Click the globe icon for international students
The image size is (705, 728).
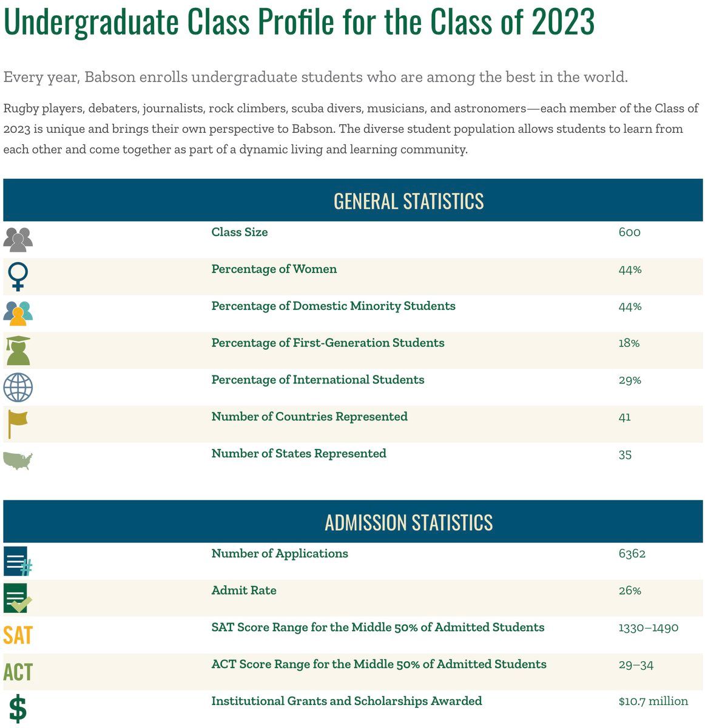18,387
